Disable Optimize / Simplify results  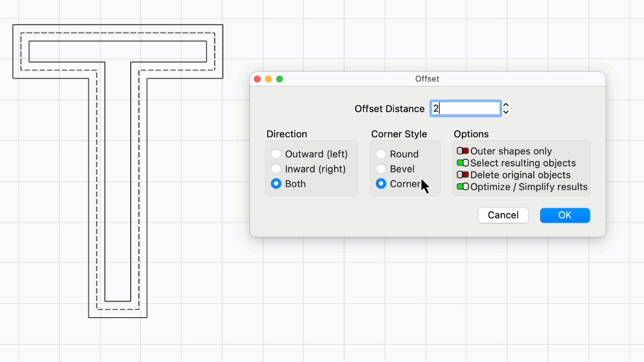pos(462,187)
